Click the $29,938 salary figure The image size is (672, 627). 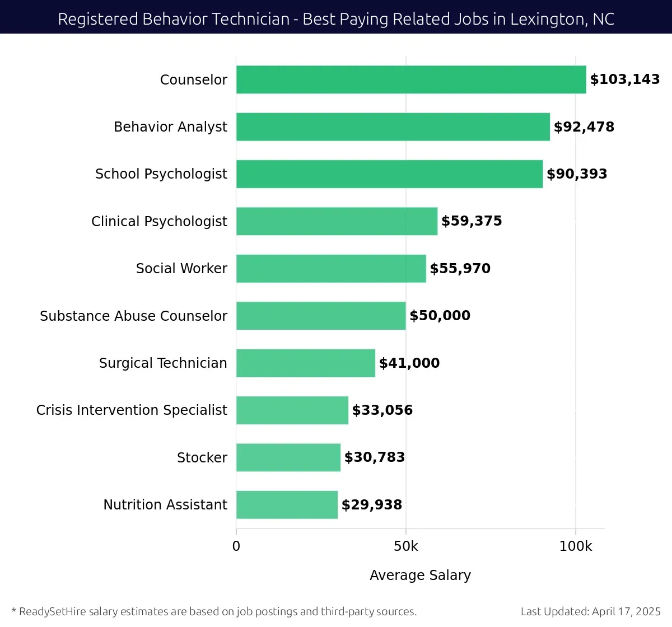tap(371, 504)
